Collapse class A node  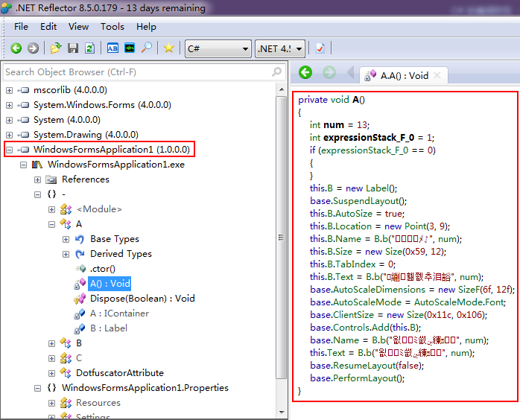point(51,224)
